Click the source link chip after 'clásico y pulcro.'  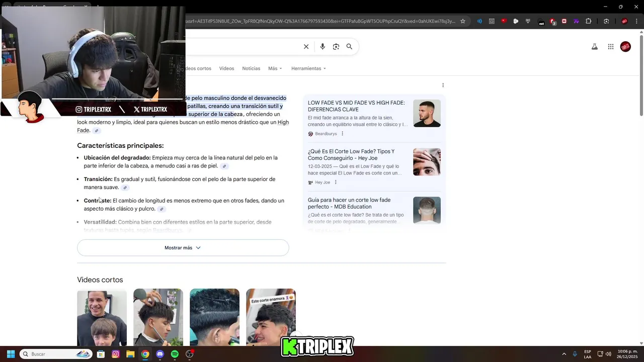pyautogui.click(x=162, y=209)
